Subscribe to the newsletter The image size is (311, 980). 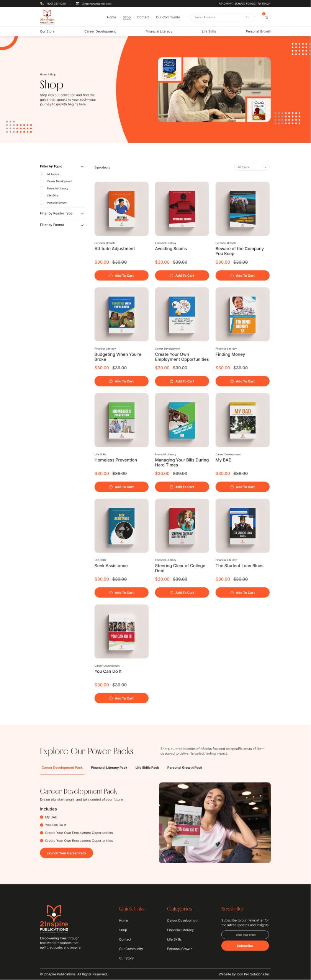pyautogui.click(x=245, y=946)
